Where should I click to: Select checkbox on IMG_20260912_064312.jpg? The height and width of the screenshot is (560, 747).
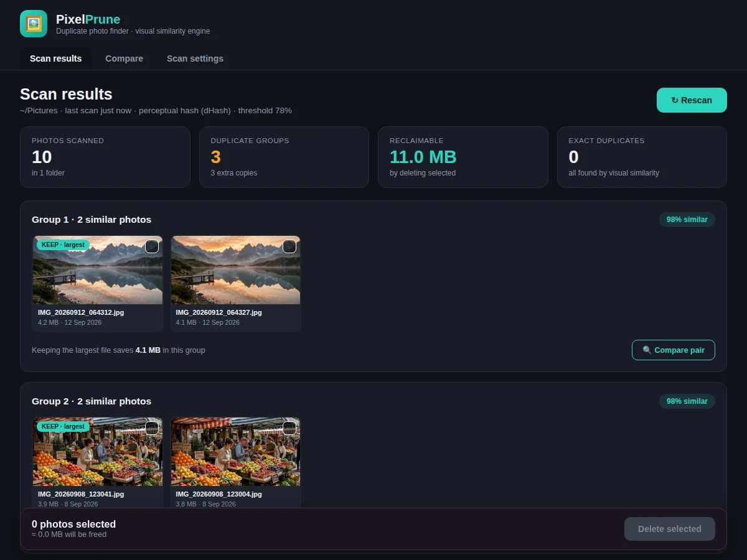point(152,246)
